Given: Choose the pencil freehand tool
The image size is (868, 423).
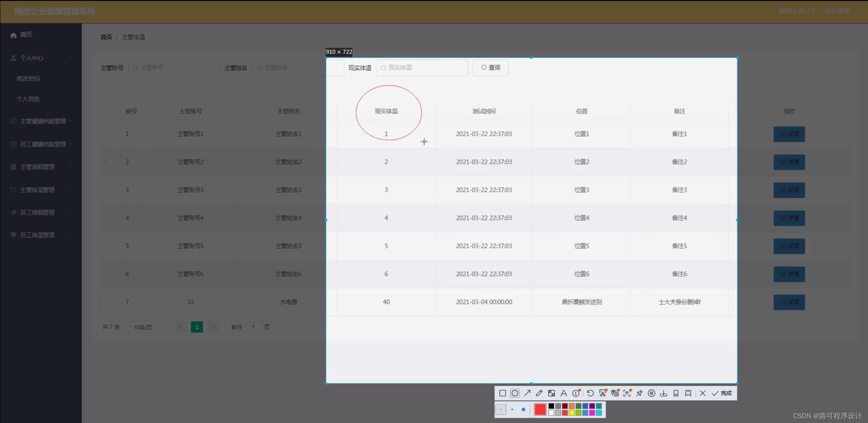Looking at the screenshot, I should (x=539, y=393).
